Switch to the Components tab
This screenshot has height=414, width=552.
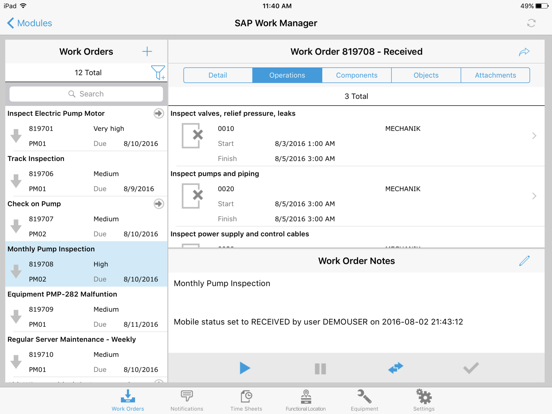tap(356, 75)
